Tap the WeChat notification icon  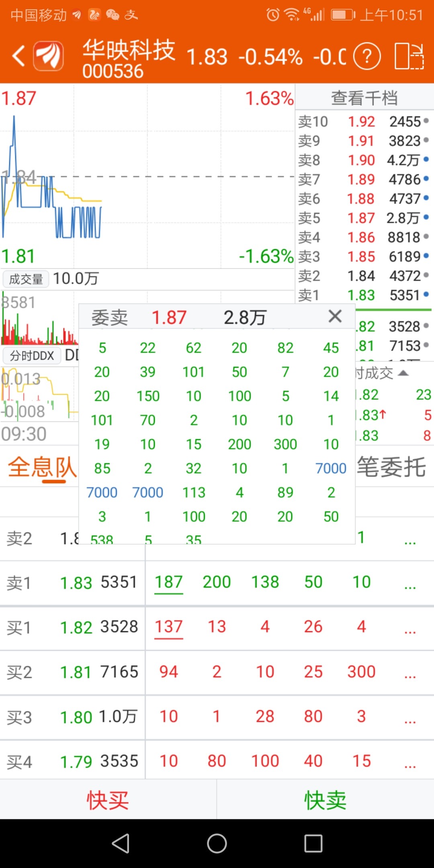click(113, 15)
